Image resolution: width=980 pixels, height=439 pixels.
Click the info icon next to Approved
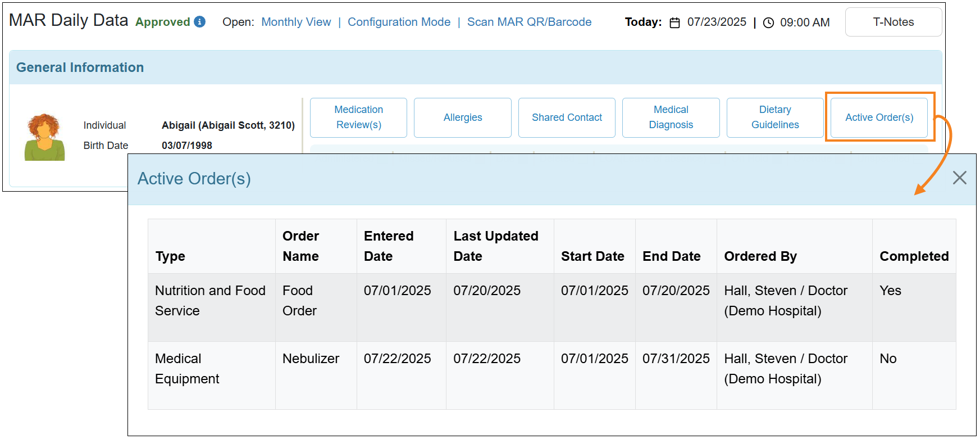(199, 22)
